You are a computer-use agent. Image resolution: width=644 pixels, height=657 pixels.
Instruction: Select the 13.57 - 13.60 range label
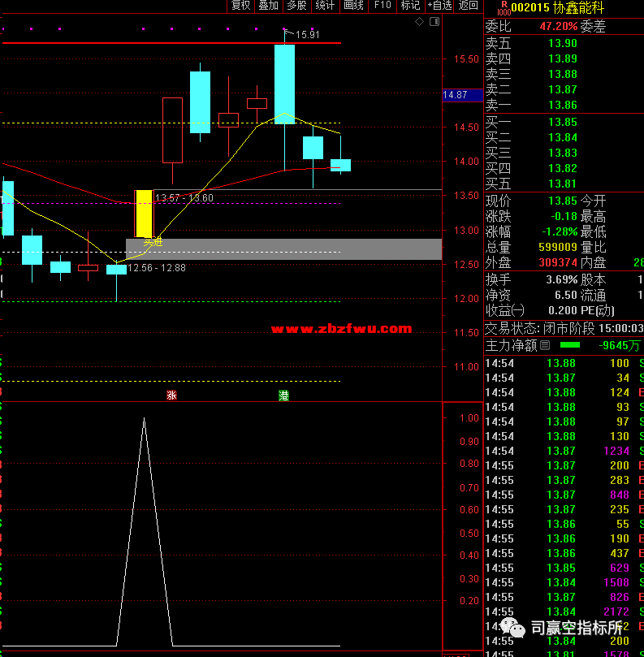point(184,198)
